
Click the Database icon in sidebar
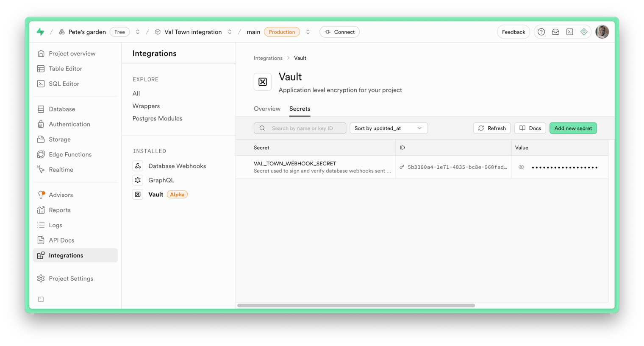coord(41,109)
